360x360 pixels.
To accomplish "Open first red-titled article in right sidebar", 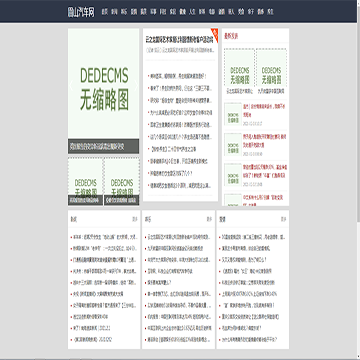I will (265, 110).
